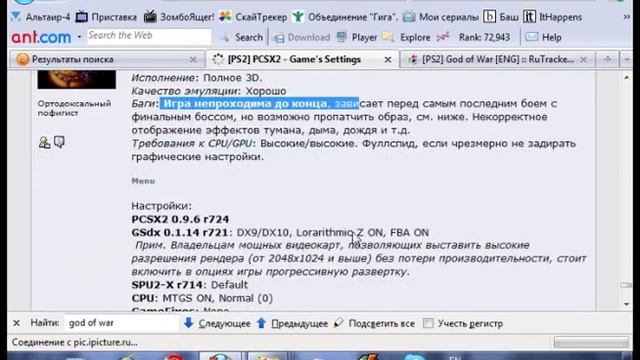
Task: Open the list all tabs dropdown
Action: [x=627, y=60]
